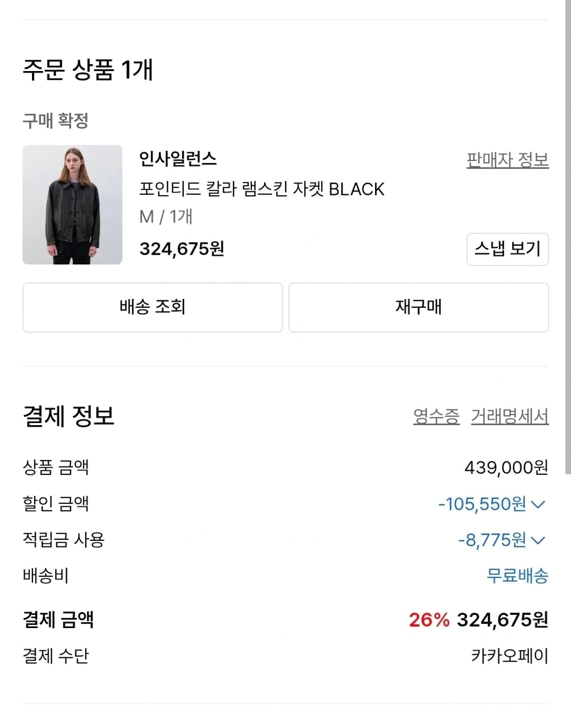The width and height of the screenshot is (571, 728).
Task: Open the 판매자 정보 seller information
Action: [507, 160]
